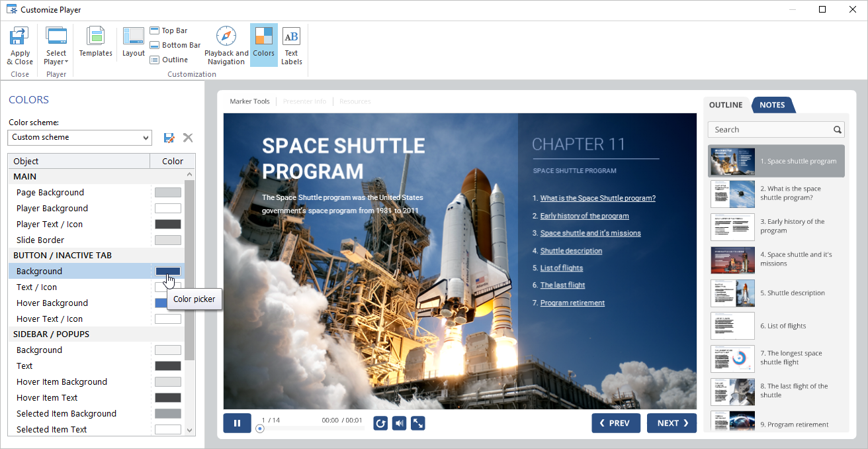This screenshot has height=449, width=868.
Task: Follow the 'List of flights' link
Action: [x=561, y=268]
